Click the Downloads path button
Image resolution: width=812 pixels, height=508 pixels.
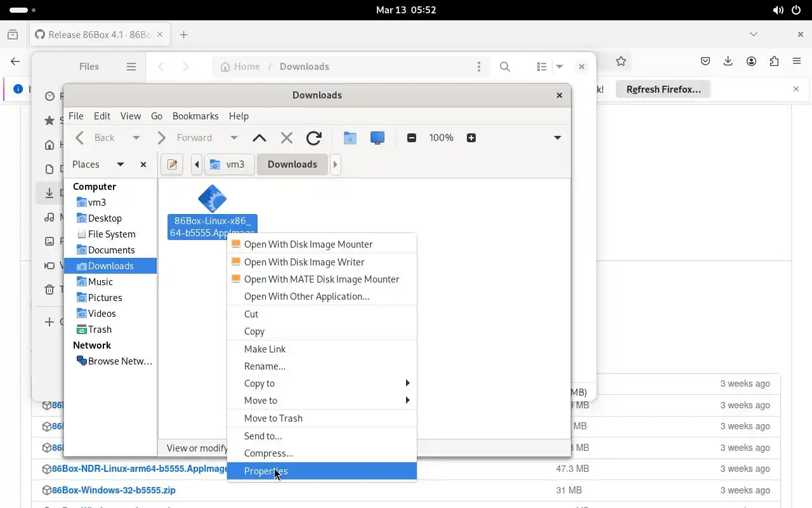click(x=292, y=164)
